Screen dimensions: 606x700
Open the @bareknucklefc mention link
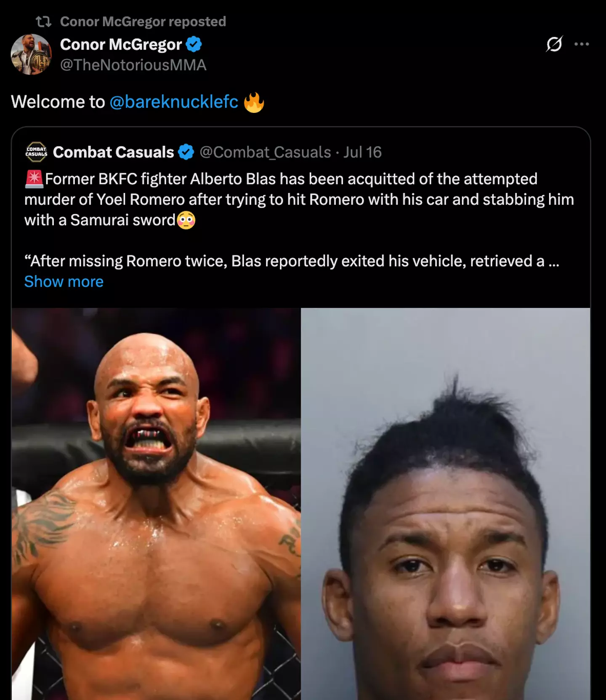[x=174, y=102]
